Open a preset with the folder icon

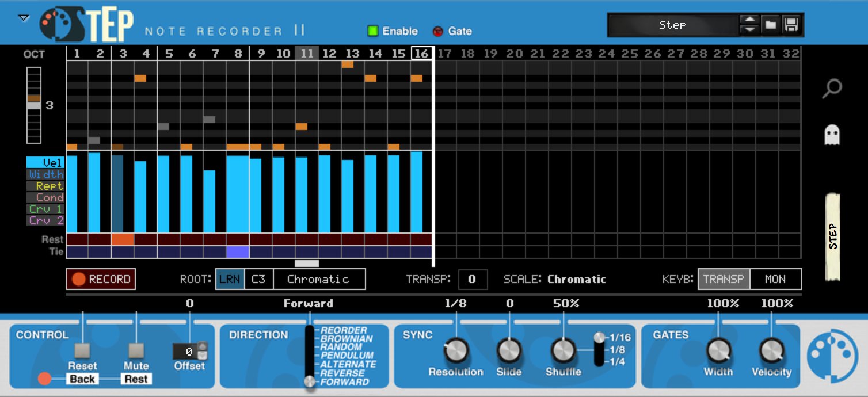coord(771,25)
